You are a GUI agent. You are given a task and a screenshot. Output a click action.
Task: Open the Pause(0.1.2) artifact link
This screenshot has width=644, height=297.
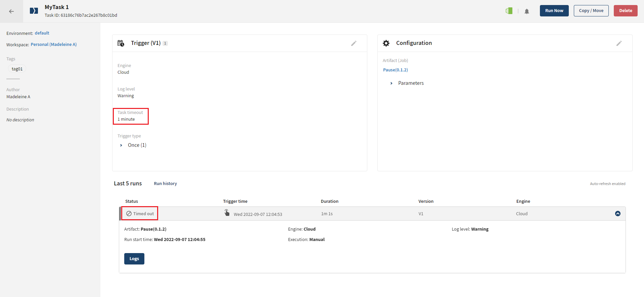point(395,70)
